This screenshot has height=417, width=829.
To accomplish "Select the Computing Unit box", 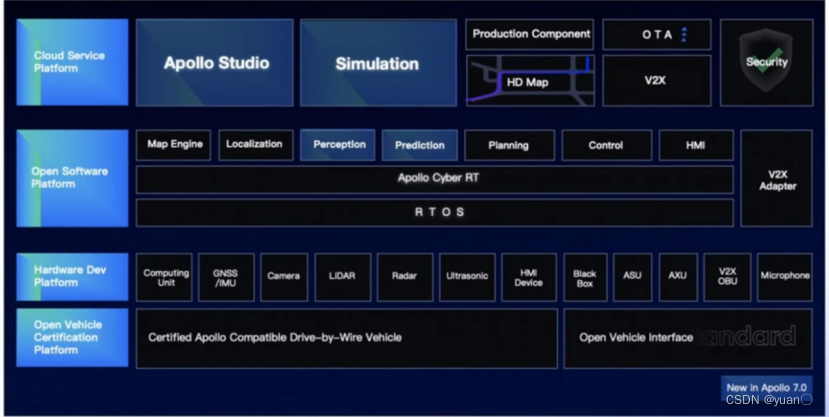I will pyautogui.click(x=164, y=277).
